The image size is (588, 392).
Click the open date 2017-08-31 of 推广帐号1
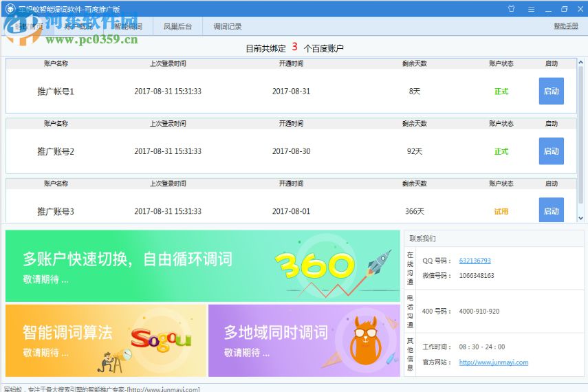point(292,91)
